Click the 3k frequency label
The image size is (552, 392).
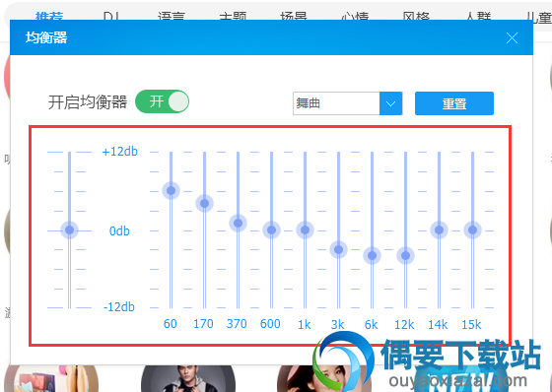[337, 325]
